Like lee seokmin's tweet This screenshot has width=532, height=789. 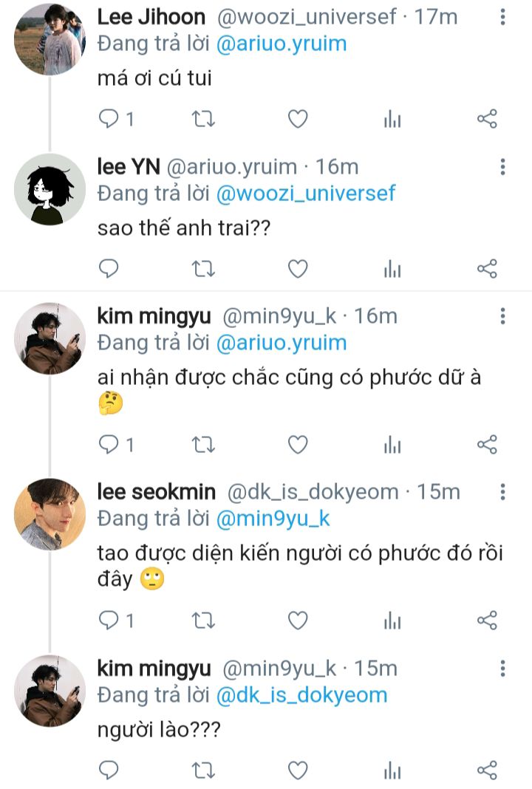(x=297, y=621)
